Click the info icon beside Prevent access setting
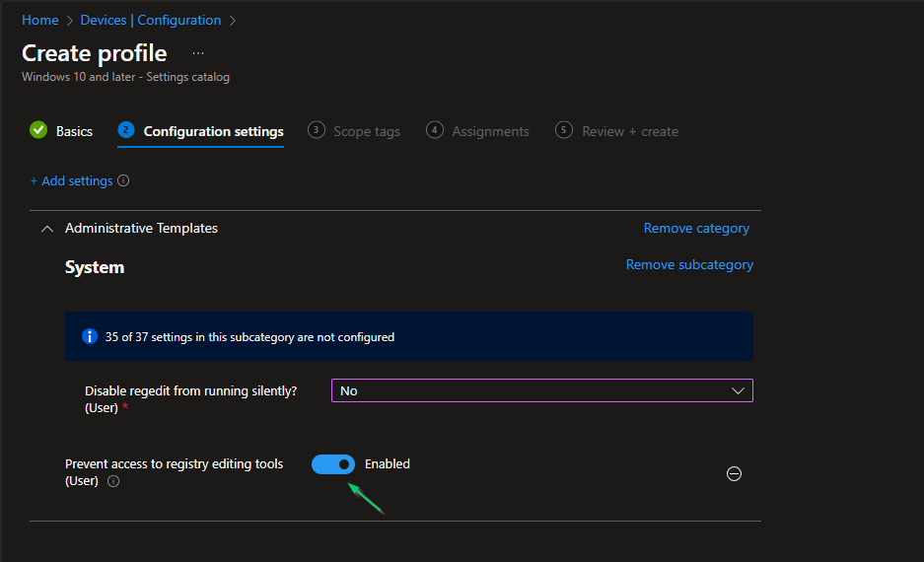 pos(113,481)
